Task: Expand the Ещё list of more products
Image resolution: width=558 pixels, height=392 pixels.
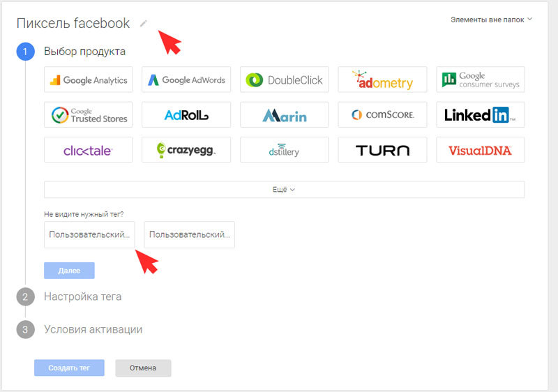Action: pos(285,190)
